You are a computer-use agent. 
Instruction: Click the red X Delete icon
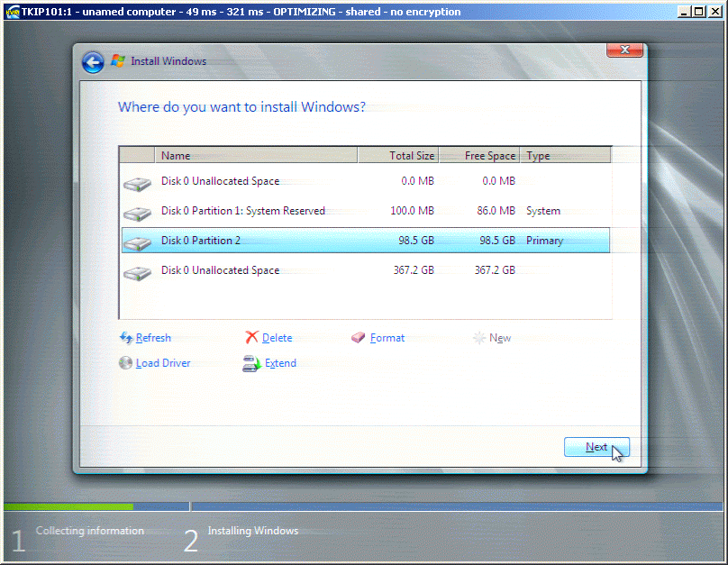[x=251, y=337]
